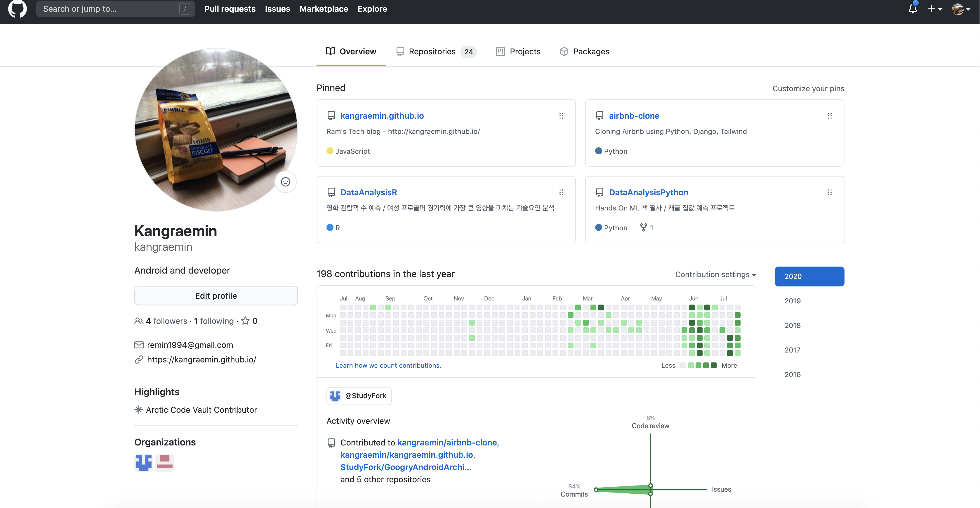Viewport: 980px width, 508px height.
Task: Switch to the Projects tab
Action: pyautogui.click(x=518, y=51)
